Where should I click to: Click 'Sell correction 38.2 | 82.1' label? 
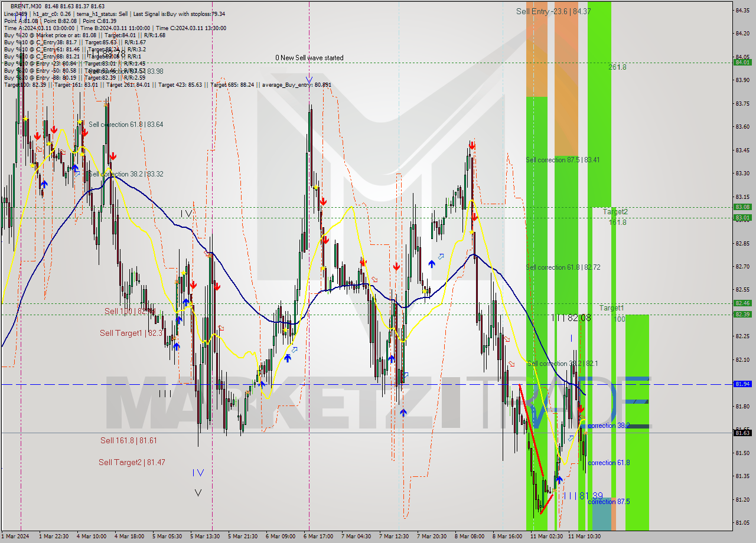pos(562,364)
